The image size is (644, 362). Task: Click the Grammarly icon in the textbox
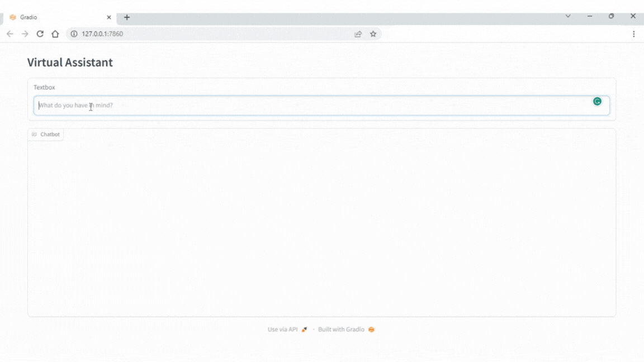(x=597, y=101)
